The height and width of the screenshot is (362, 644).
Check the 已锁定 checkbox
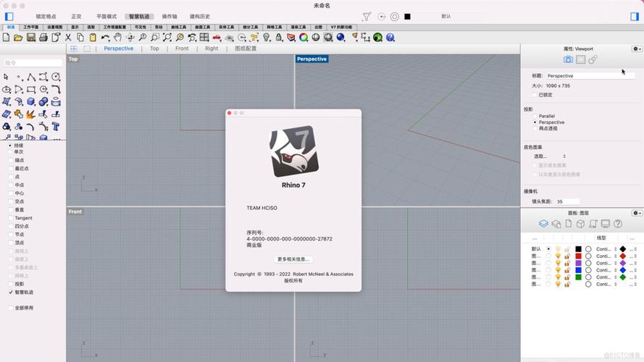[535, 95]
